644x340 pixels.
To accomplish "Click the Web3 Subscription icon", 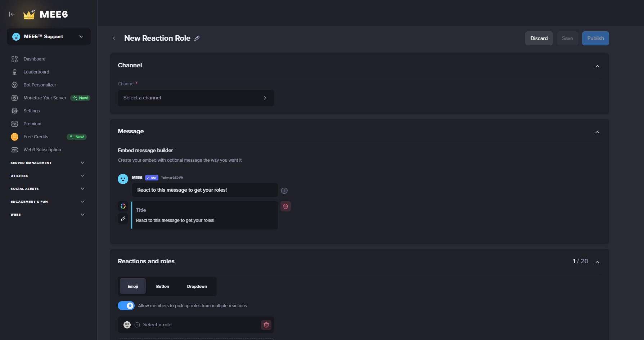I will pyautogui.click(x=14, y=150).
